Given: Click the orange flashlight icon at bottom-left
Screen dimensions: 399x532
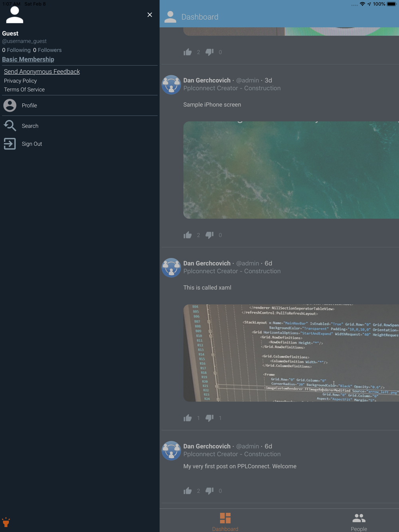Looking at the screenshot, I should [x=6, y=522].
